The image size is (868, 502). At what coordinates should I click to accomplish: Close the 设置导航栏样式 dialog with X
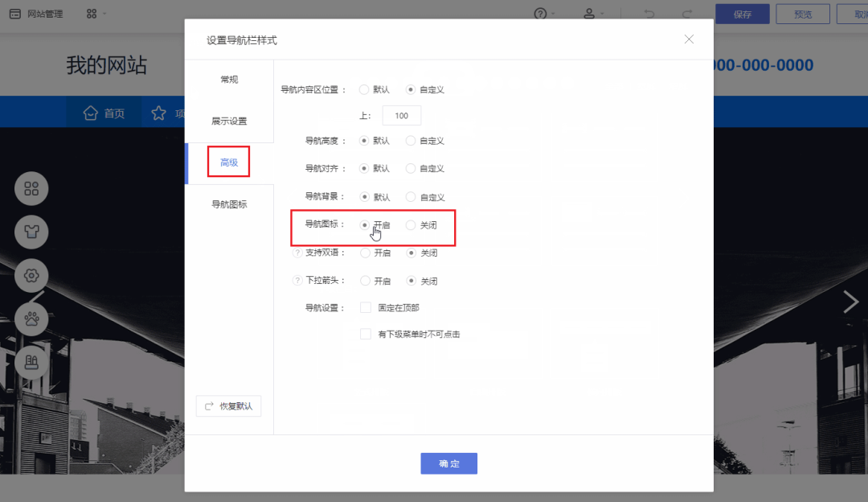tap(689, 39)
